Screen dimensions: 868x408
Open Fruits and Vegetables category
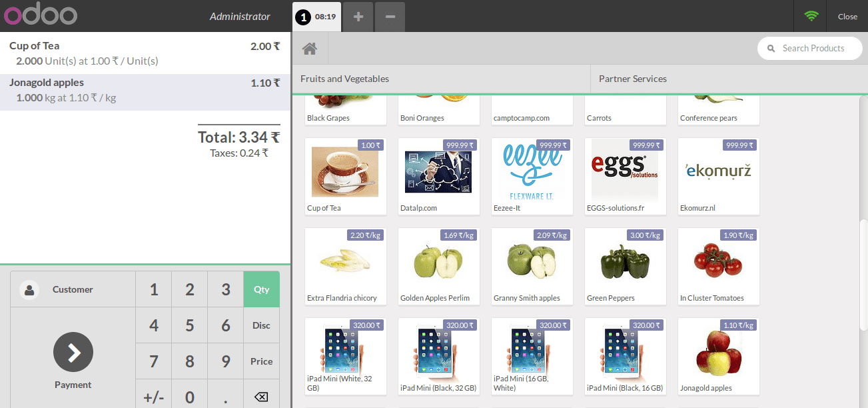tap(441, 79)
